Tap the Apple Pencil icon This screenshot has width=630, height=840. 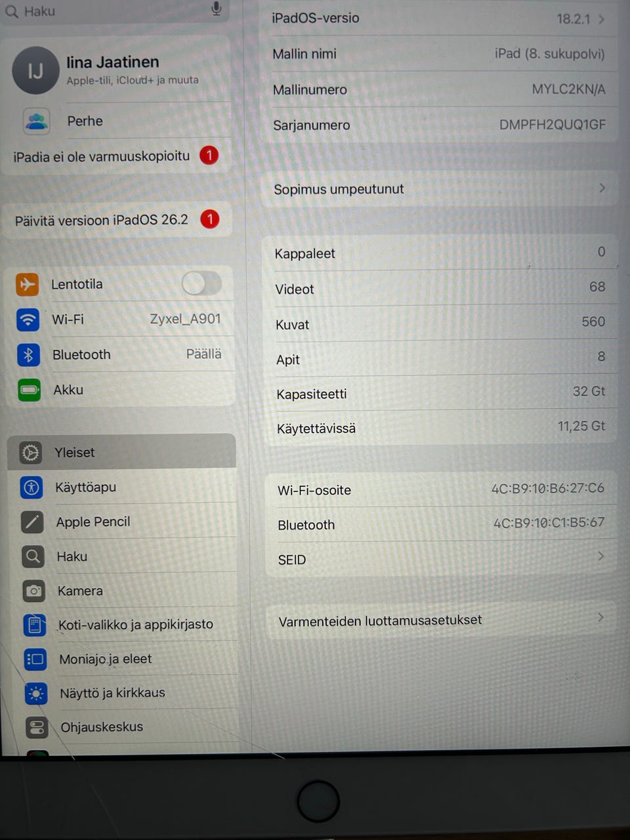31,522
